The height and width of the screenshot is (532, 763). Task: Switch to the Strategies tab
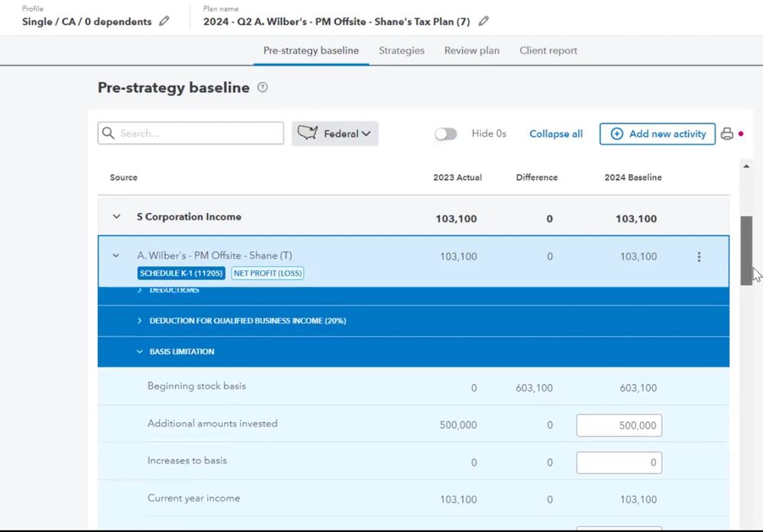(401, 50)
